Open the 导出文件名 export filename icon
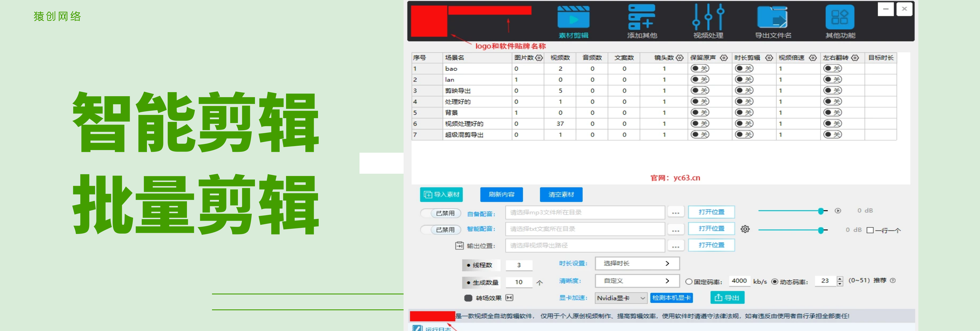 (773, 22)
